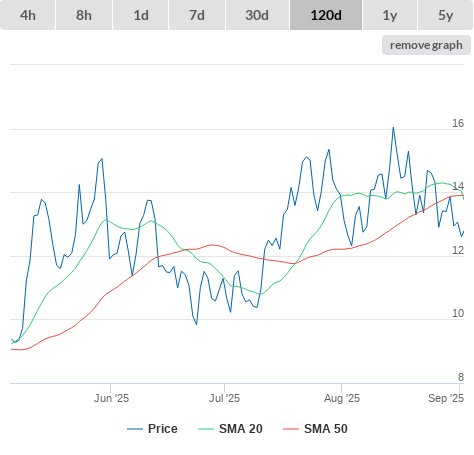Switch chart to 7d range
The image size is (474, 455).
point(197,15)
